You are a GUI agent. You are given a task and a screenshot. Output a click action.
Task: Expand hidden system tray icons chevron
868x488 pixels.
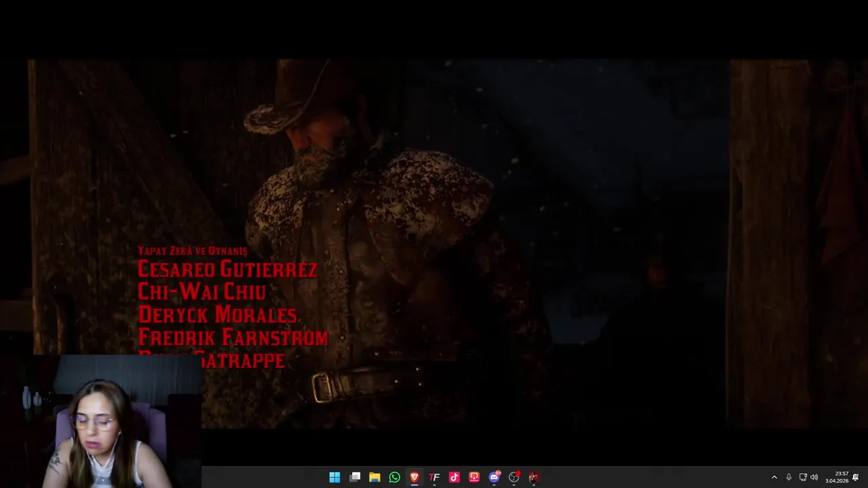coord(774,477)
